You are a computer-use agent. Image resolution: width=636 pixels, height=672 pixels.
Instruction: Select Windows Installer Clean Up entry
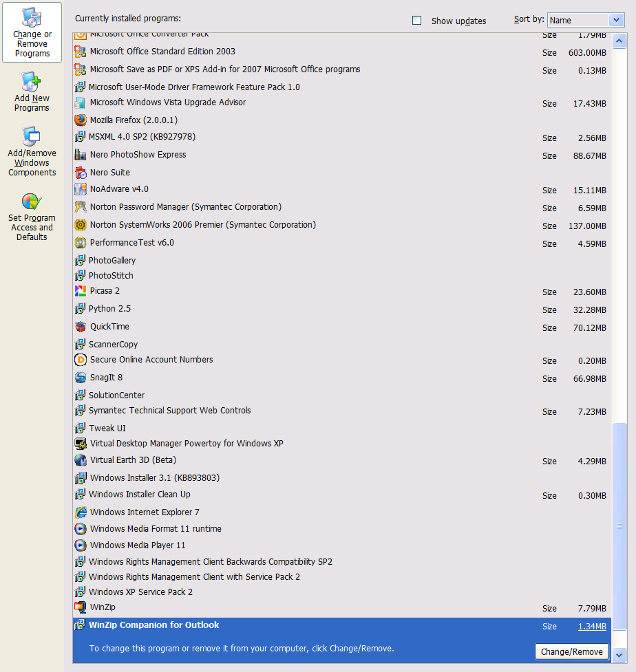[342, 495]
